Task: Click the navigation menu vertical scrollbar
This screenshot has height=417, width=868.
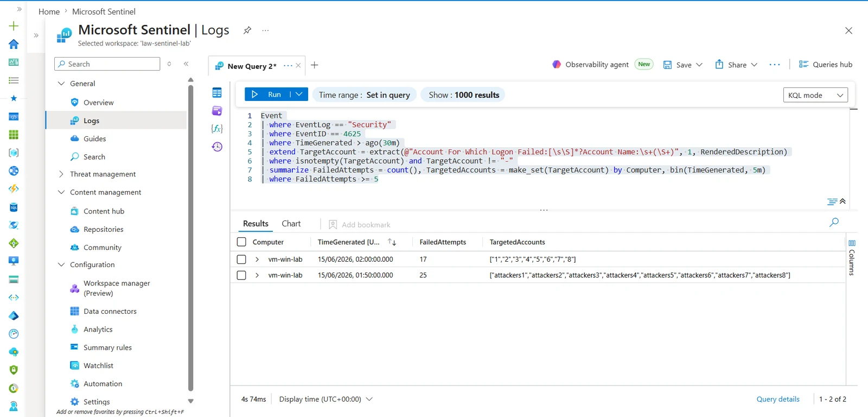Action: [x=191, y=238]
